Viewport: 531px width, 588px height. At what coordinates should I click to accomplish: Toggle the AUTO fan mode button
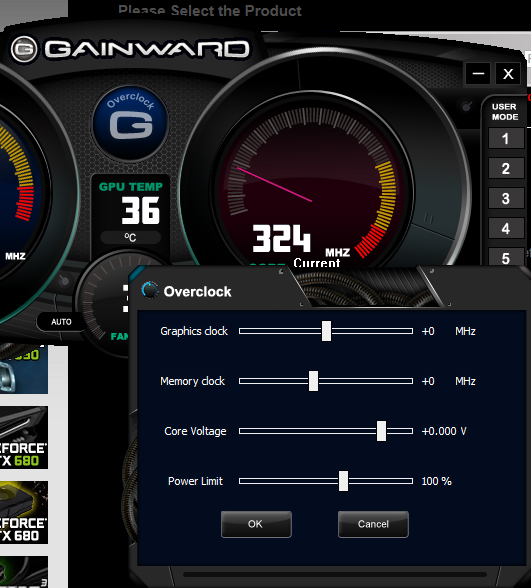[61, 322]
